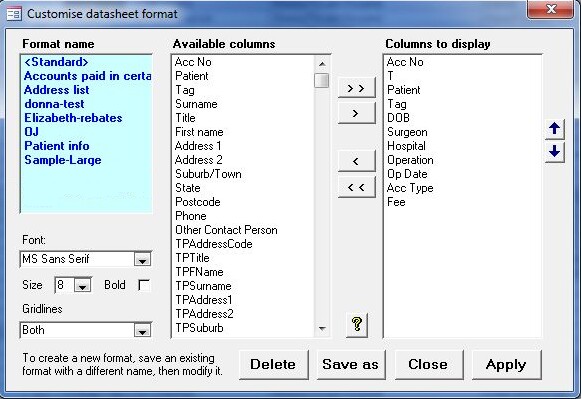582x399 pixels.
Task: Move selected column up with blue arrow
Action: (555, 129)
